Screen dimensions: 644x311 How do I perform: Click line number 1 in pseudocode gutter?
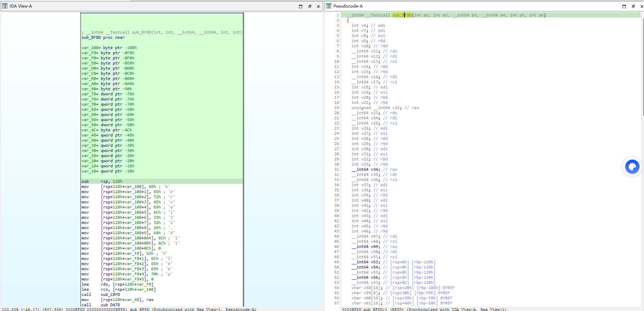(x=338, y=15)
